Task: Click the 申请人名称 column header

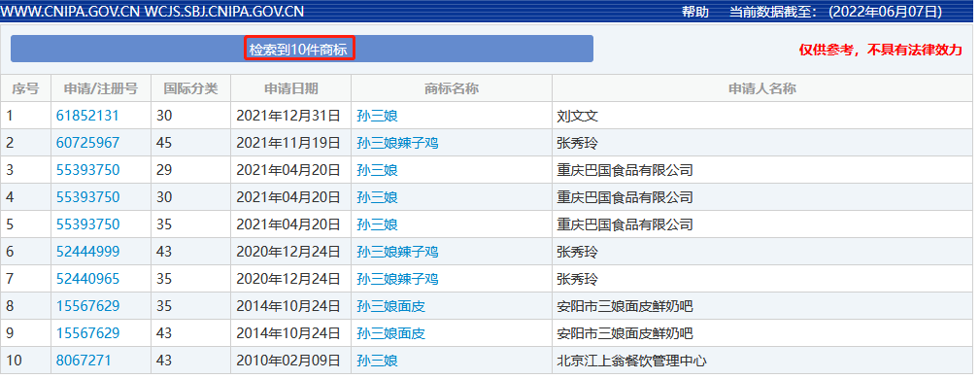Action: (x=761, y=88)
